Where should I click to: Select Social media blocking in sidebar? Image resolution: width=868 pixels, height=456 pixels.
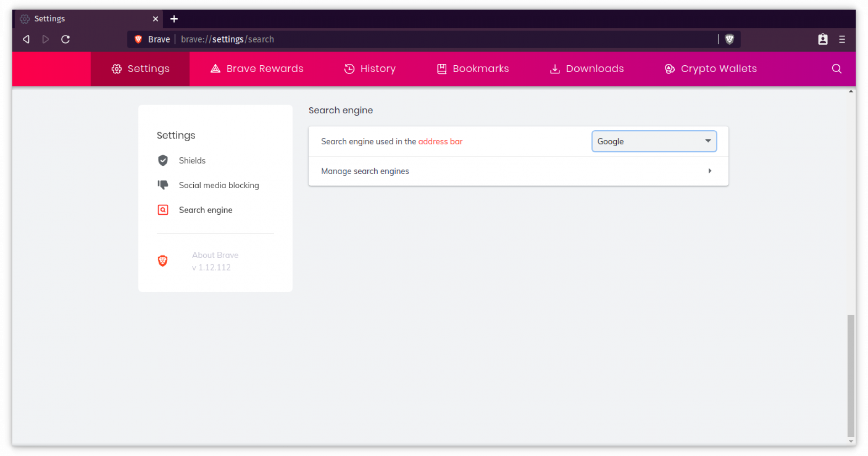coord(219,185)
